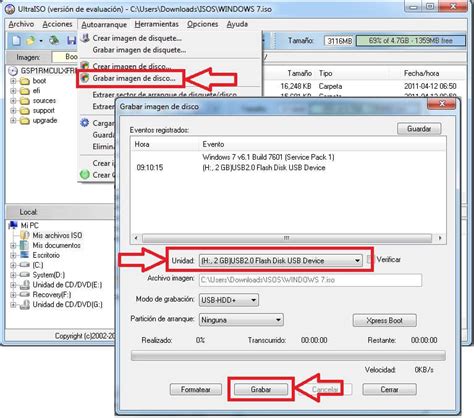Open the Herramientas menu
This screenshot has height=418, width=474.
point(156,24)
